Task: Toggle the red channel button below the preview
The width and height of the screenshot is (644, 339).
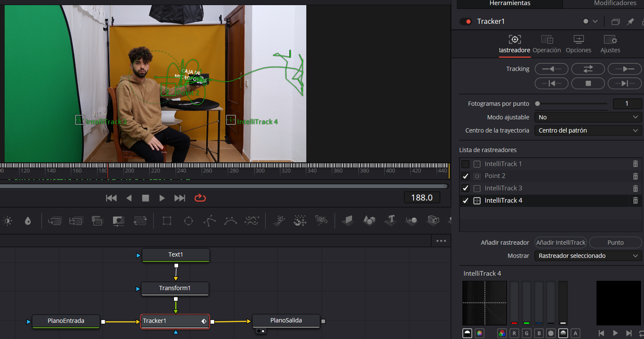Action: [514, 333]
